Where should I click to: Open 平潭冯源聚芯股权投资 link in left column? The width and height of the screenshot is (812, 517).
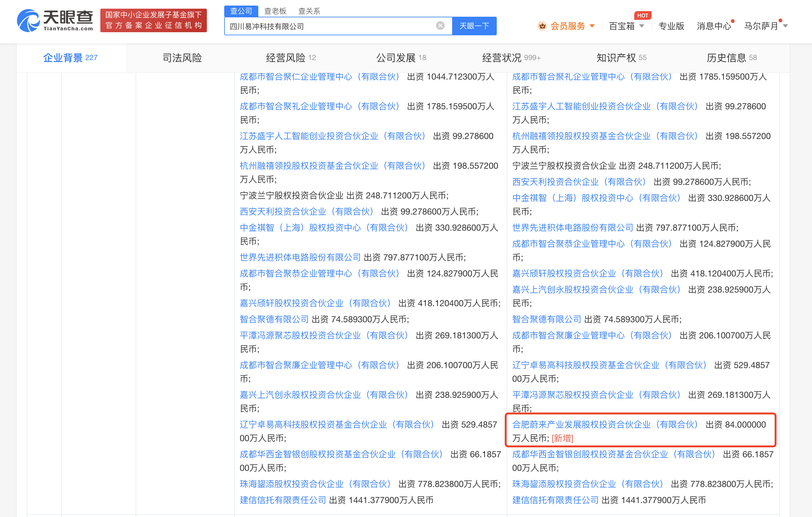click(324, 336)
